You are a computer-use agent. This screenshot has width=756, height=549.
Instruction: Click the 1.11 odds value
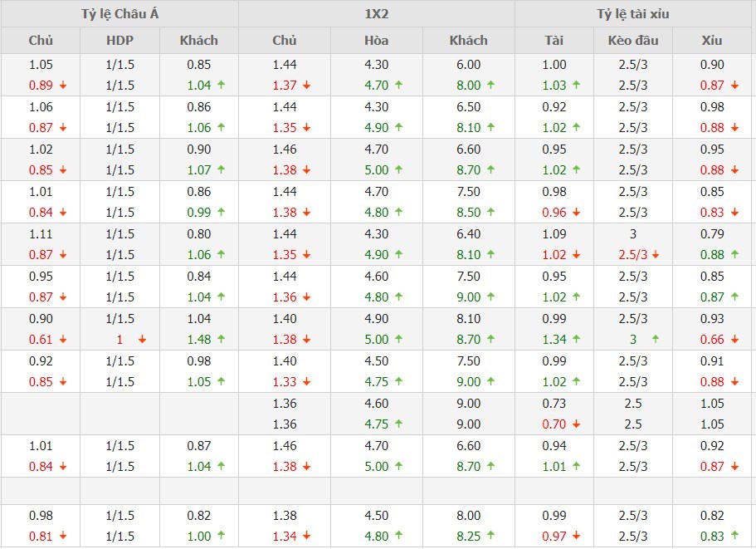41,234
